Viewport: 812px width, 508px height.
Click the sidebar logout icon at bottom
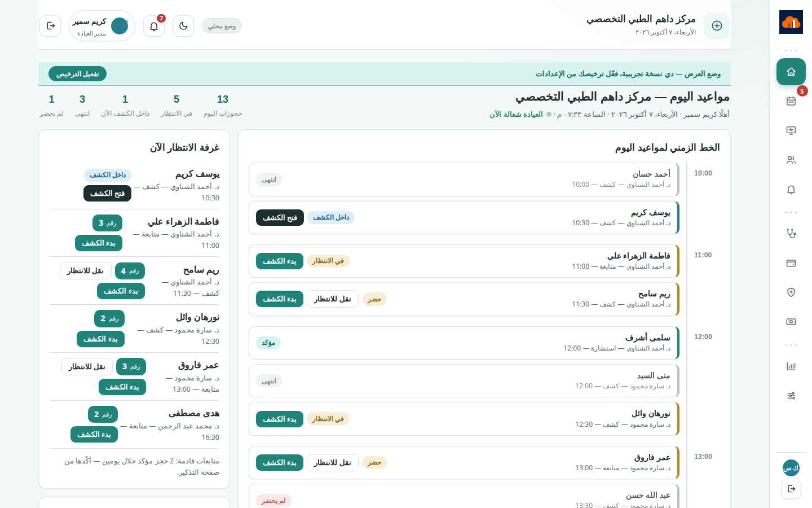click(791, 489)
